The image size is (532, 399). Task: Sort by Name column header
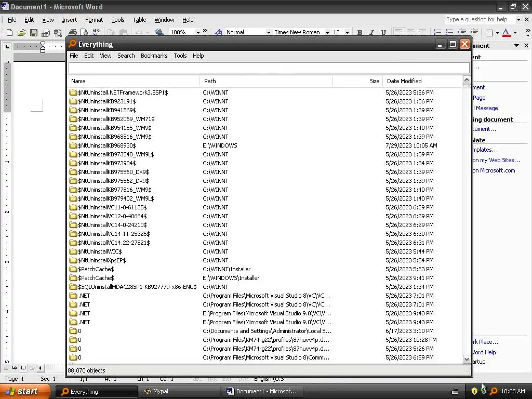(134, 81)
